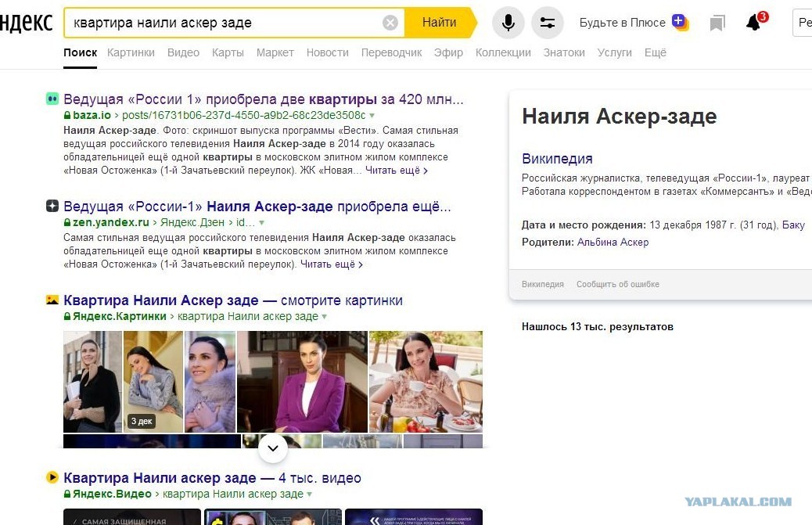This screenshot has height=525, width=812.
Task: Click 'Читать ещё' in Zen snippet
Action: pos(332,264)
